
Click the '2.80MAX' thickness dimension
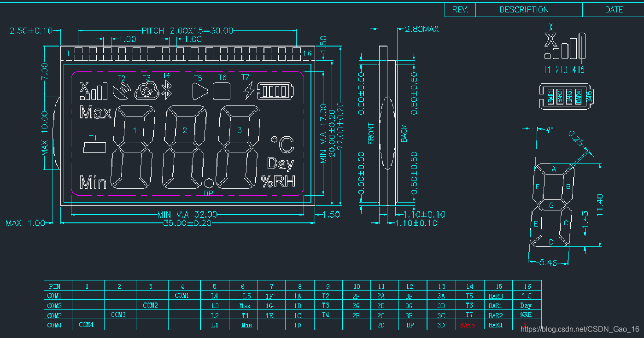pyautogui.click(x=422, y=29)
